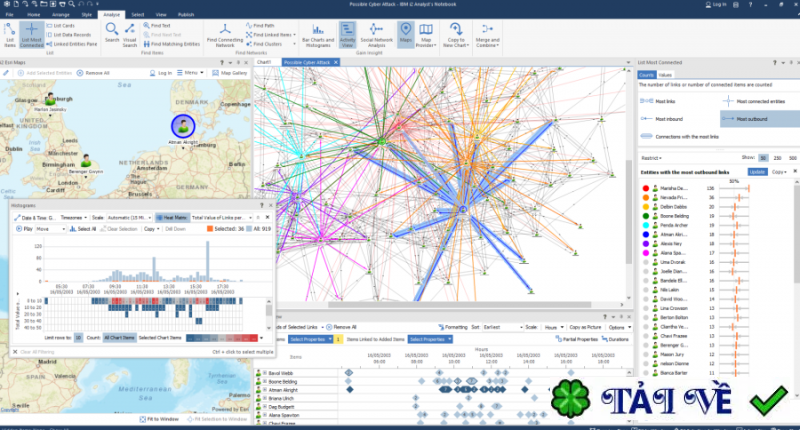Choose Selected Chart Items count
Screen dimensions: 800x430
(x=160, y=338)
